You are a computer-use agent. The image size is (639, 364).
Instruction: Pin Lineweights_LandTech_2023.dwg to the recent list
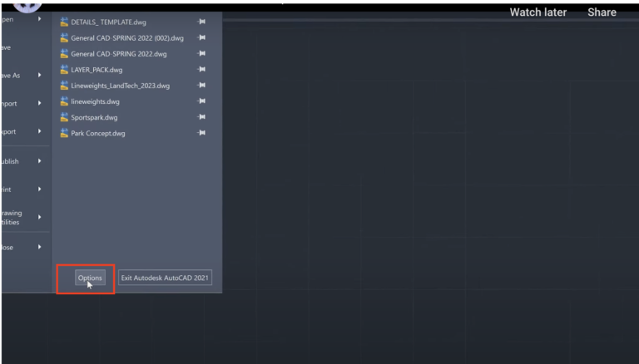pos(201,86)
